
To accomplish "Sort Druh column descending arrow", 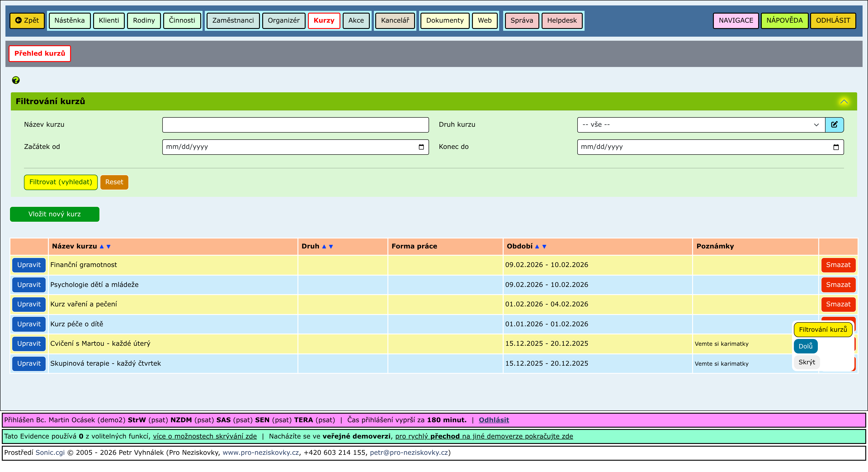I will (x=331, y=247).
